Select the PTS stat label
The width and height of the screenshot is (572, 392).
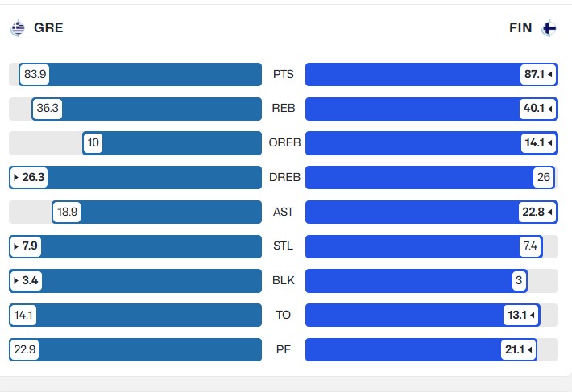click(x=284, y=74)
